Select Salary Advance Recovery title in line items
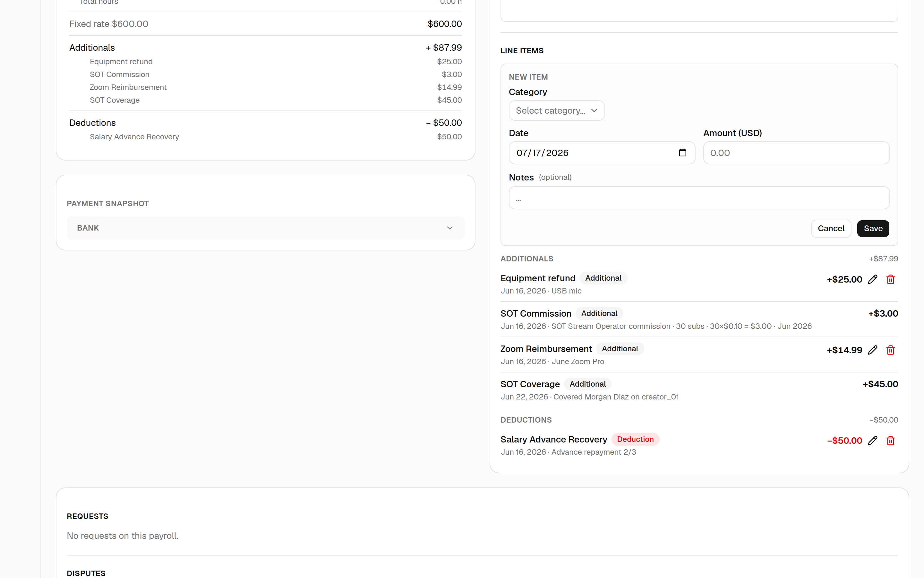 (x=554, y=440)
